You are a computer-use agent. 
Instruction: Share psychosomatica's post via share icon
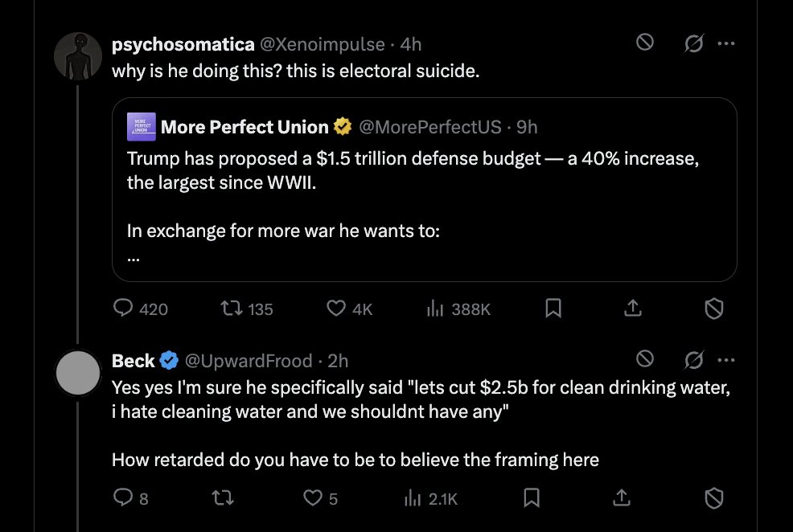[x=632, y=309]
